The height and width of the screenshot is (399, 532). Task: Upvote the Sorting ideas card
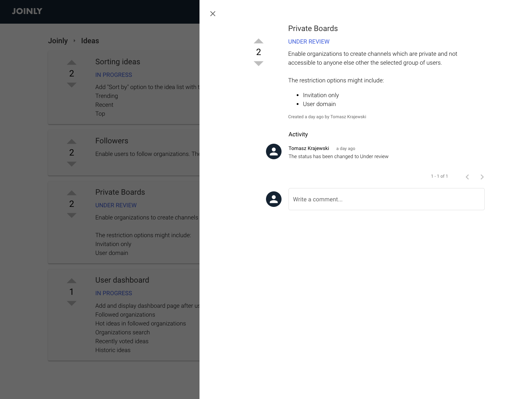72,62
